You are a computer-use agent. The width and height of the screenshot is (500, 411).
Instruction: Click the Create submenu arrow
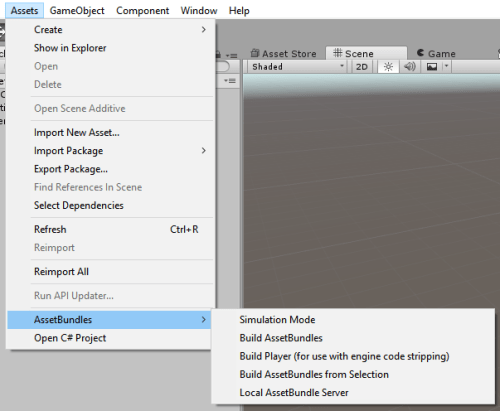coord(204,30)
